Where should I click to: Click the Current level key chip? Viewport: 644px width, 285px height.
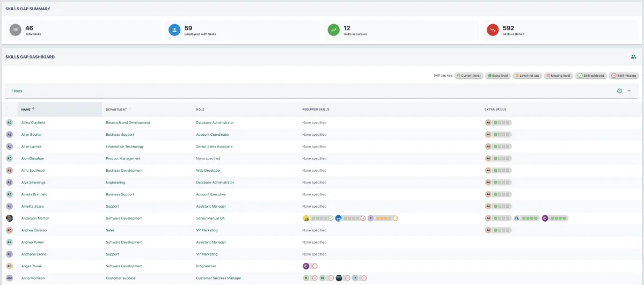coord(469,76)
